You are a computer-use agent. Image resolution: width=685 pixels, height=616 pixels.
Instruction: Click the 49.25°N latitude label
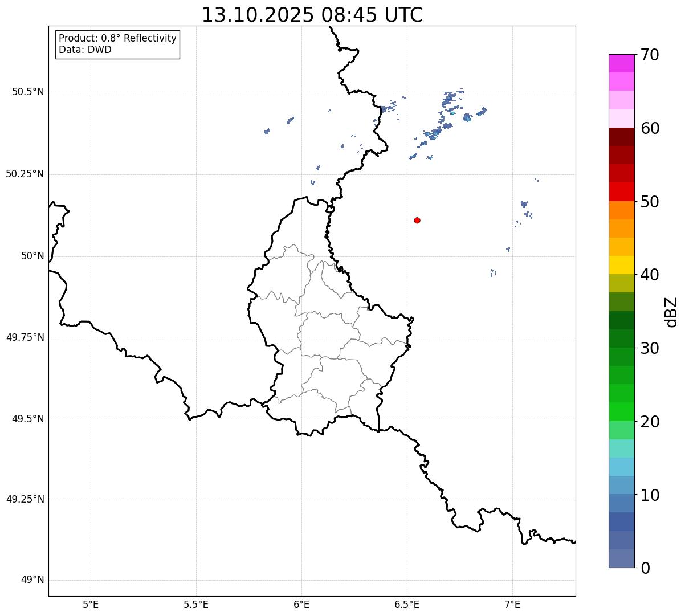pyautogui.click(x=25, y=500)
